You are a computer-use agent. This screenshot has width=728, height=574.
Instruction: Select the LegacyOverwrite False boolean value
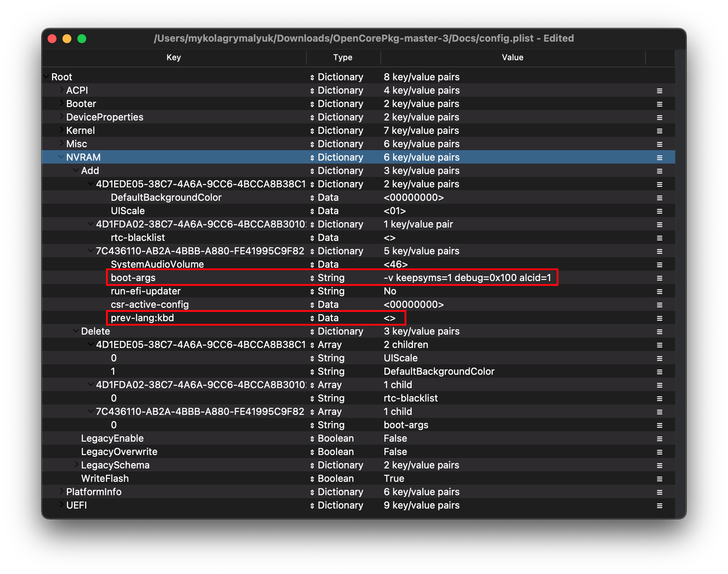click(x=395, y=452)
